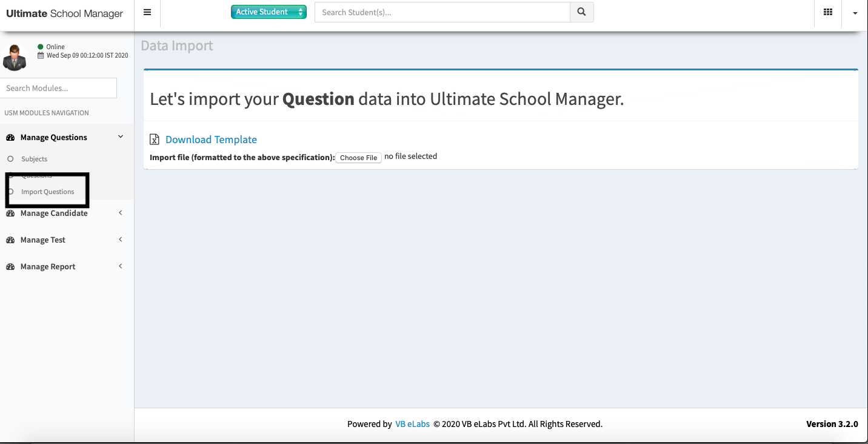Click the calendar icon near date
Image resolution: width=868 pixels, height=444 pixels.
[41, 55]
